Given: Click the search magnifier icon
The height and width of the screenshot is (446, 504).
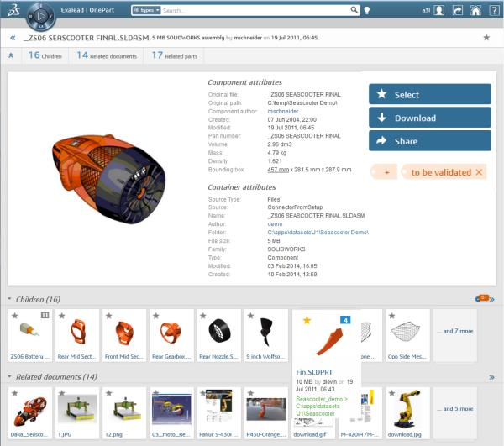Looking at the screenshot, I should point(354,10).
